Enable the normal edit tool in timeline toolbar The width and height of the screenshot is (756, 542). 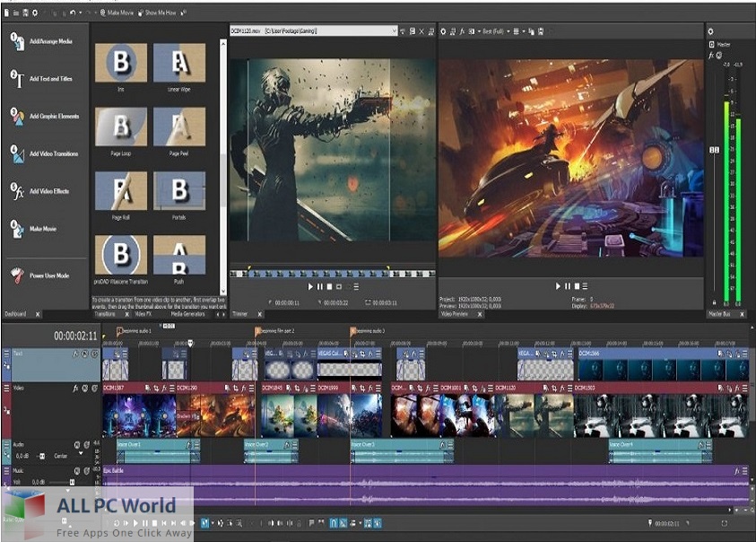(x=204, y=522)
